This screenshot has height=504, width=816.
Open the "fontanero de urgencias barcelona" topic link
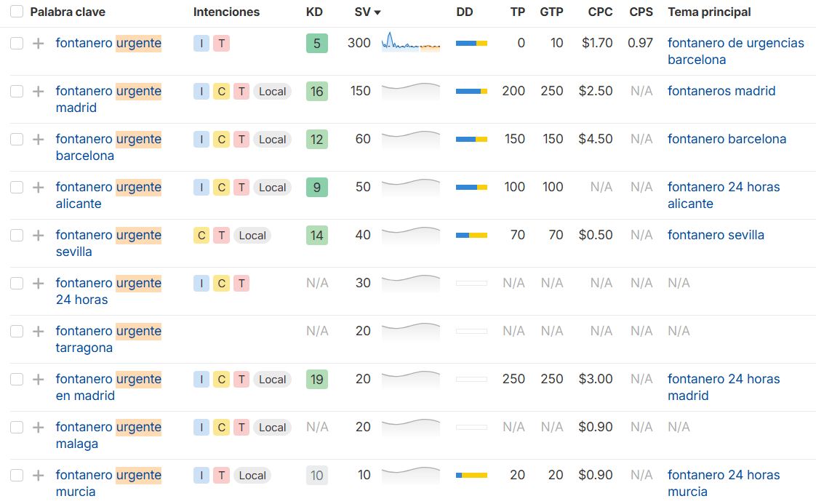(735, 51)
